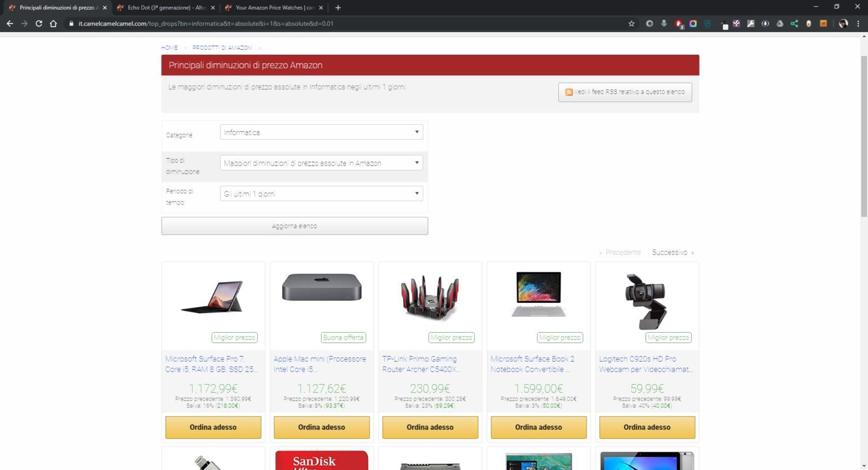Click the browser home icon
The image size is (868, 470).
54,24
